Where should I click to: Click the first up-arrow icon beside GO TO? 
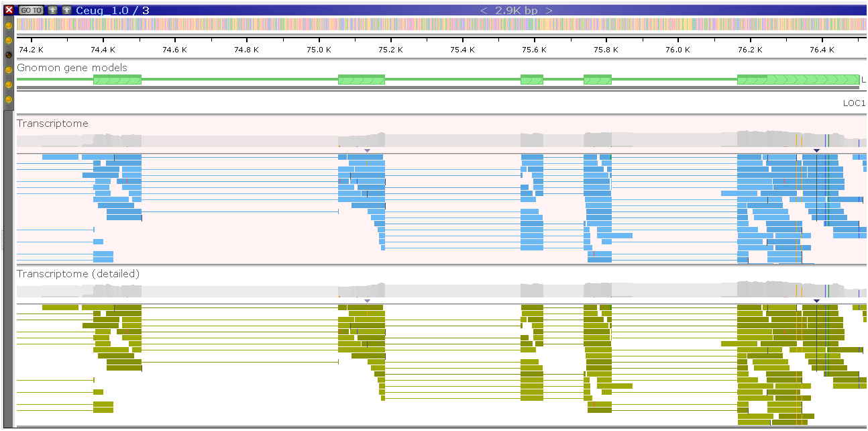coord(53,10)
